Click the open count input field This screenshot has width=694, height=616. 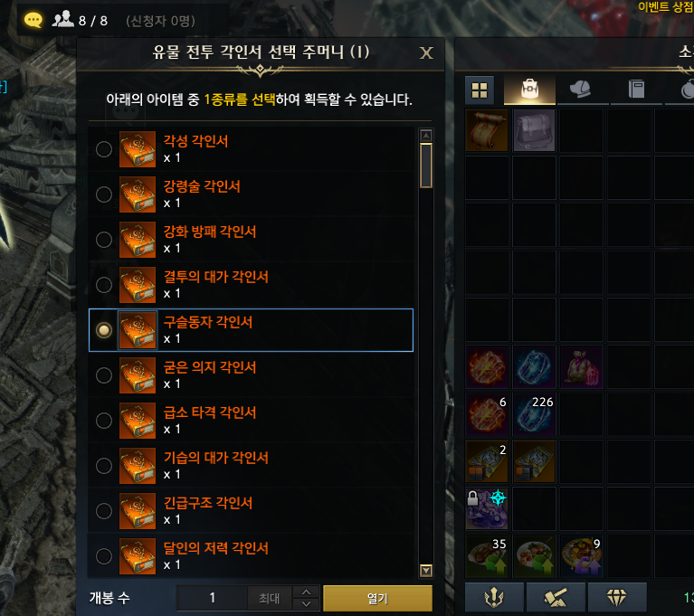tap(212, 598)
